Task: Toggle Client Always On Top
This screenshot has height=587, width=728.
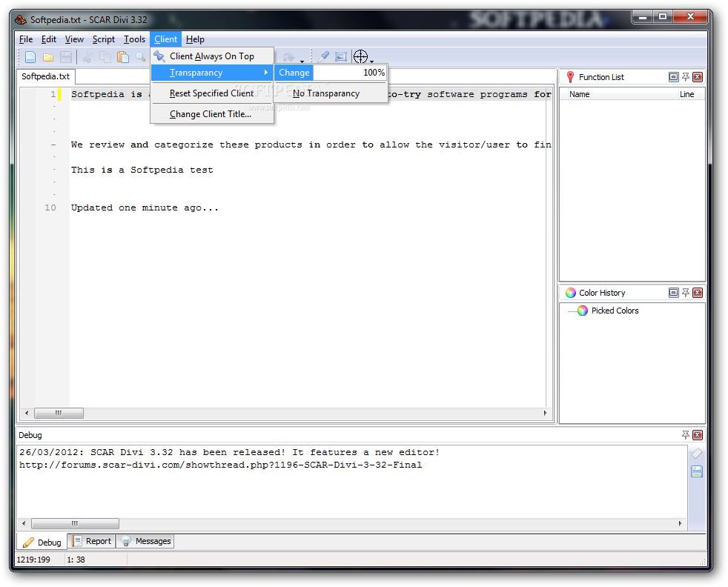Action: (212, 56)
